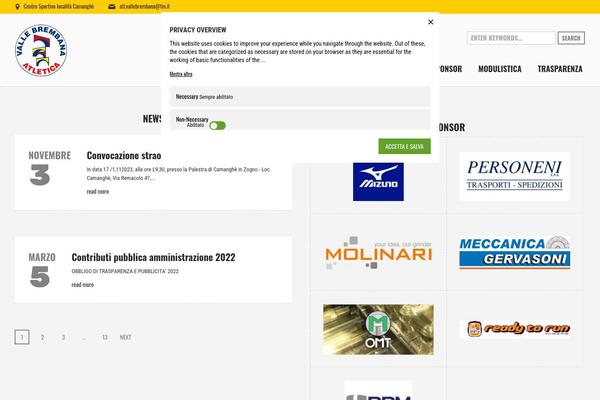
Task: Close the Privacy Overview dialog
Action: coord(430,22)
